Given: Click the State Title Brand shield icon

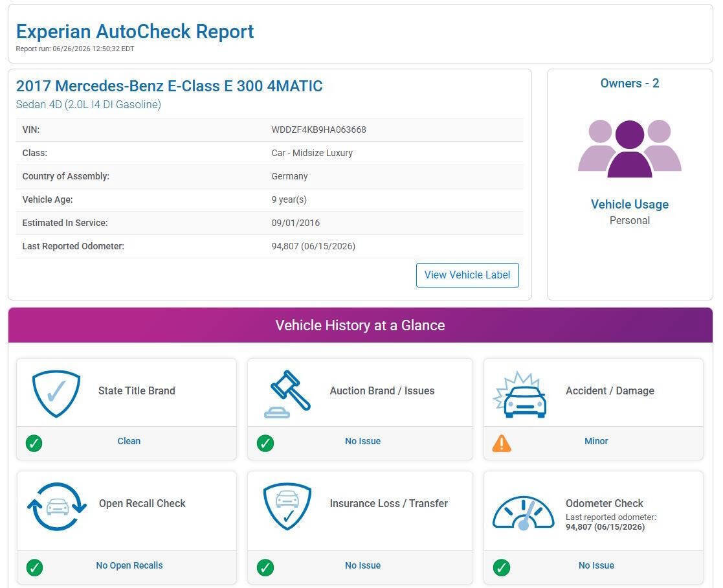Looking at the screenshot, I should (56, 393).
